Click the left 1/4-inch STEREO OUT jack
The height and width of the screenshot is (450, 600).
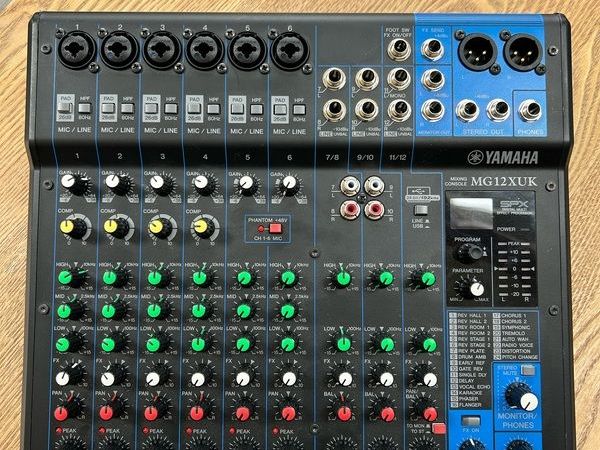point(467,111)
